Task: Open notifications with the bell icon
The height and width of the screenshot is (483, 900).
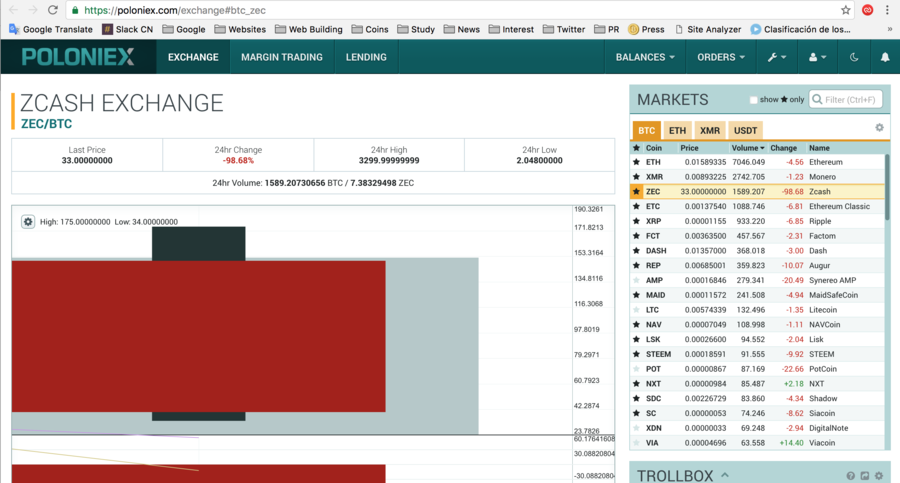Action: coord(885,57)
